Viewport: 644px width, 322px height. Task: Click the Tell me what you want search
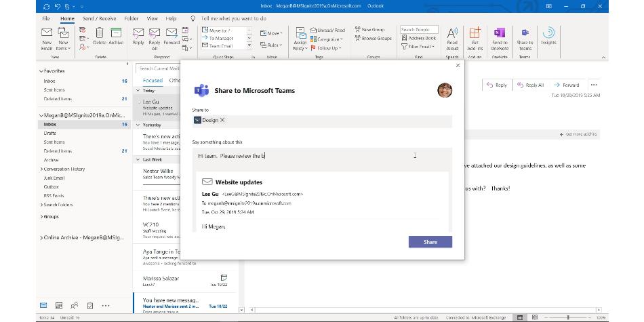[x=233, y=18]
